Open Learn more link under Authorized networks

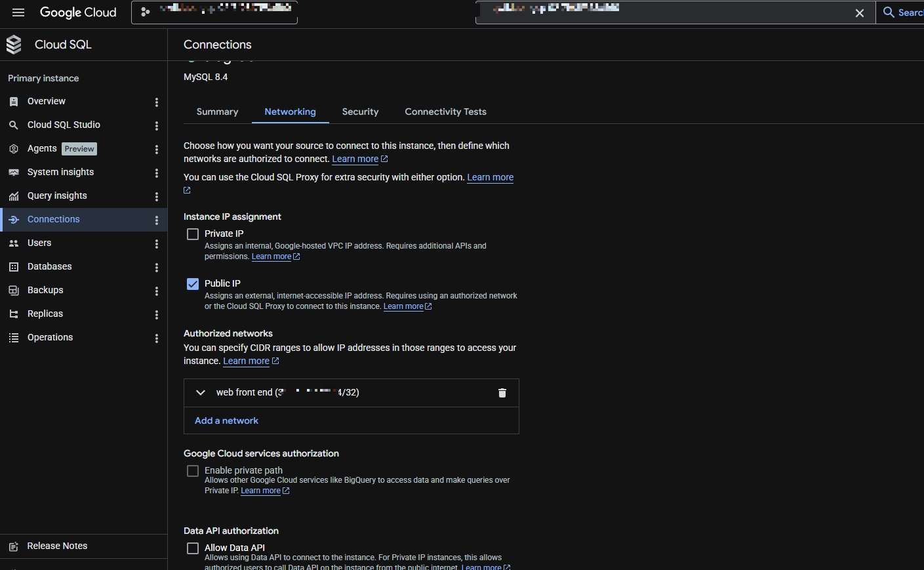(251, 361)
